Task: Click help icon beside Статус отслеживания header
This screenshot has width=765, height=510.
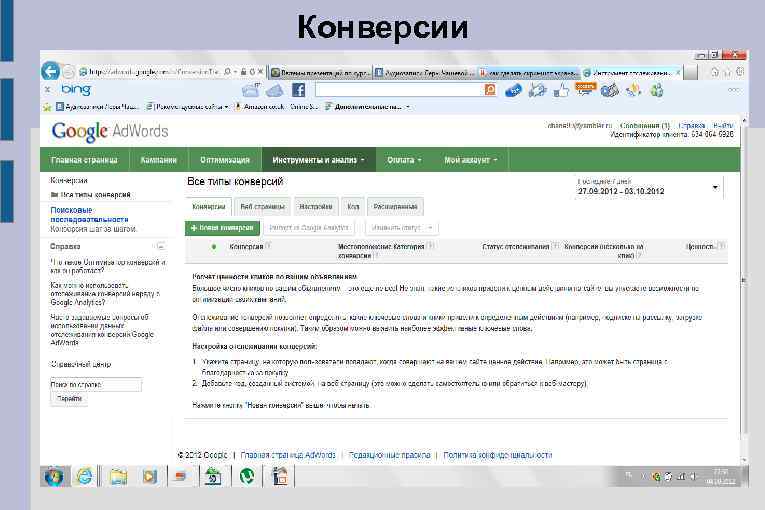Action: coord(555,246)
